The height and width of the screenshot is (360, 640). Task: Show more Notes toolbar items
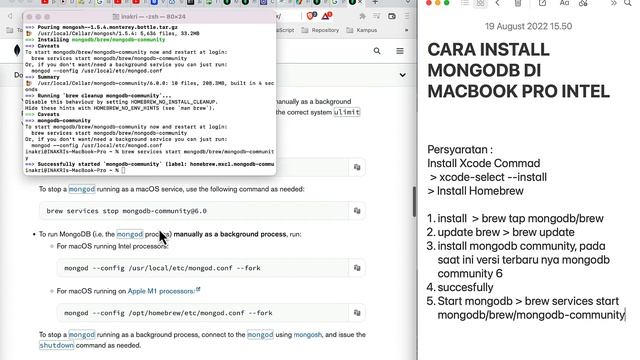tap(613, 3)
